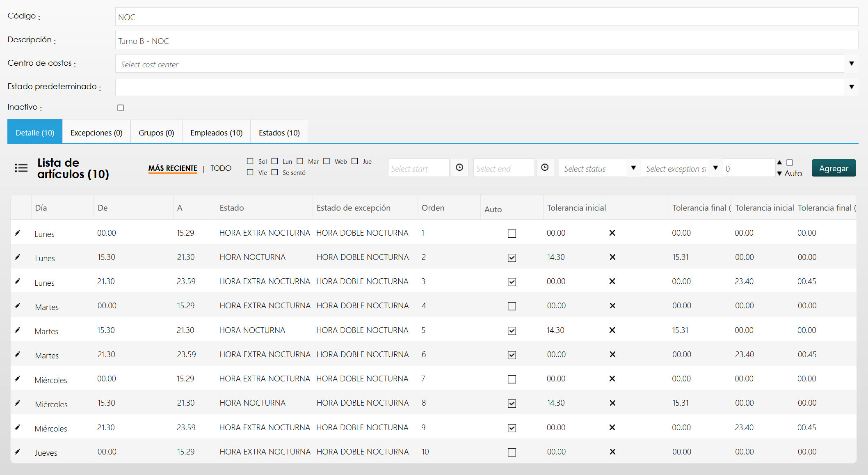This screenshot has height=475, width=868.
Task: Click the Select end time field
Action: 504,168
